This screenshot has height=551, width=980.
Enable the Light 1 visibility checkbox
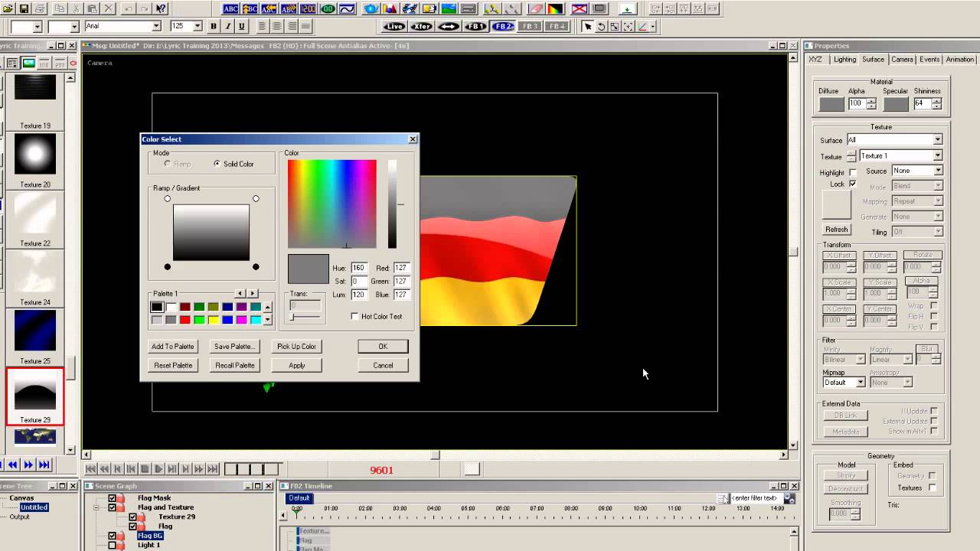[112, 545]
